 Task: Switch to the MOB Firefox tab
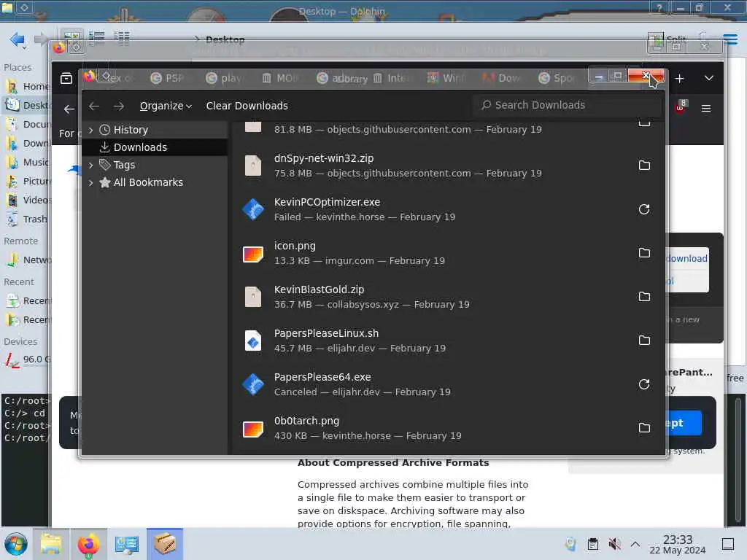(279, 78)
